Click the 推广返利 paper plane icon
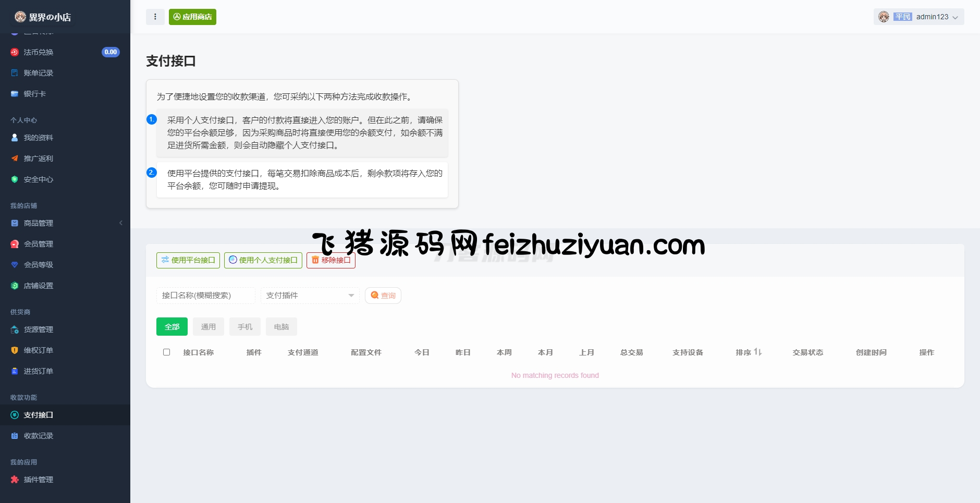Screen dimensions: 980x503 tap(15, 158)
